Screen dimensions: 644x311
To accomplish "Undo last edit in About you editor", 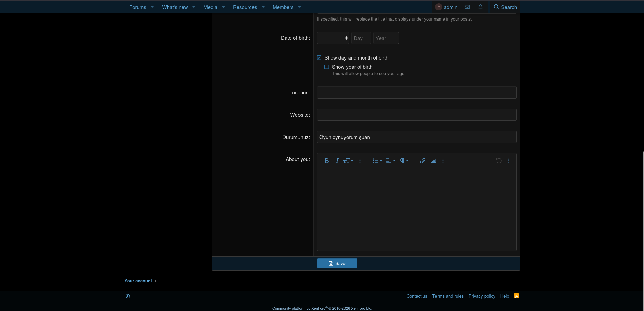I will (x=499, y=161).
